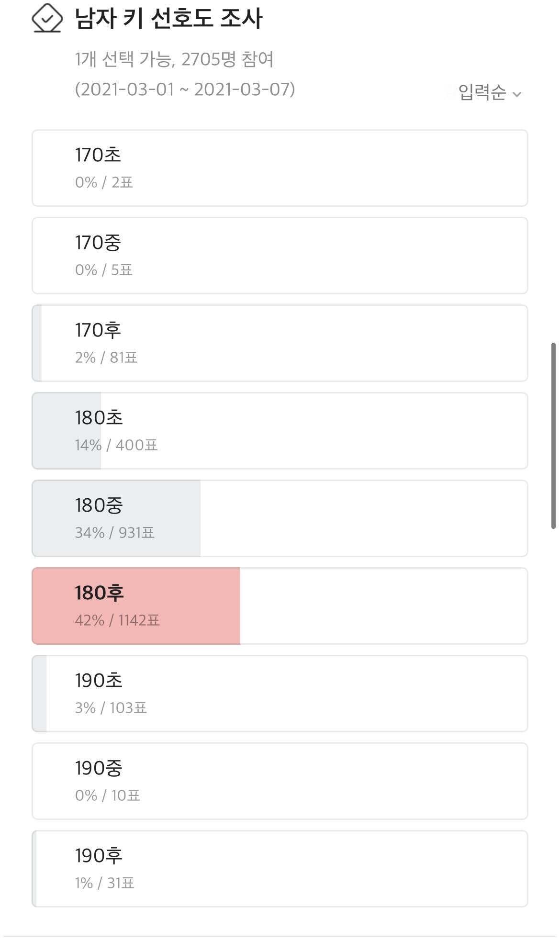
Task: Click the vertical scrollbar thumb on the right edge
Action: (554, 436)
